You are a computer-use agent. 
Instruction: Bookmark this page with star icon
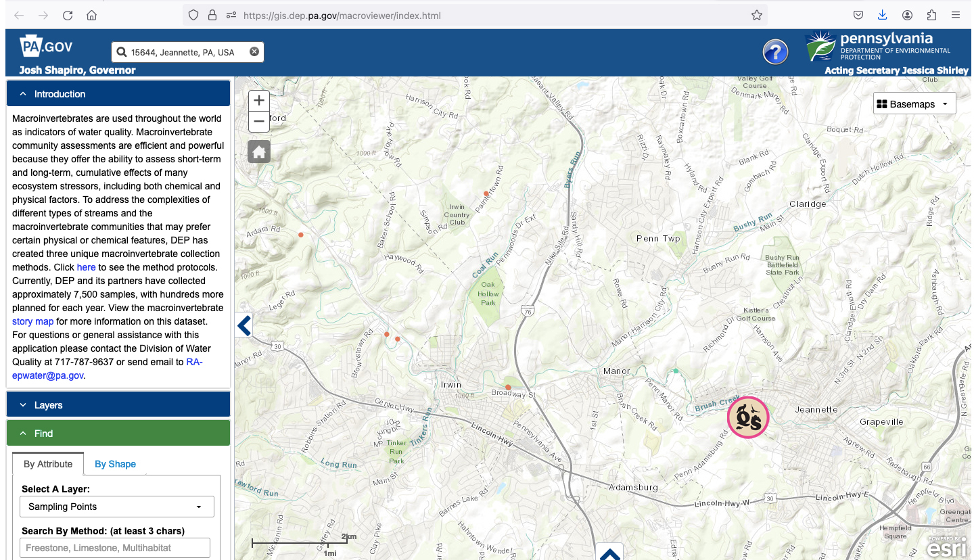click(757, 15)
